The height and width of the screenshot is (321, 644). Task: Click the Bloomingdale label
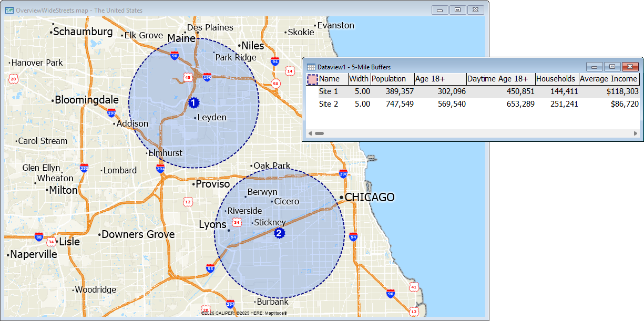[87, 100]
